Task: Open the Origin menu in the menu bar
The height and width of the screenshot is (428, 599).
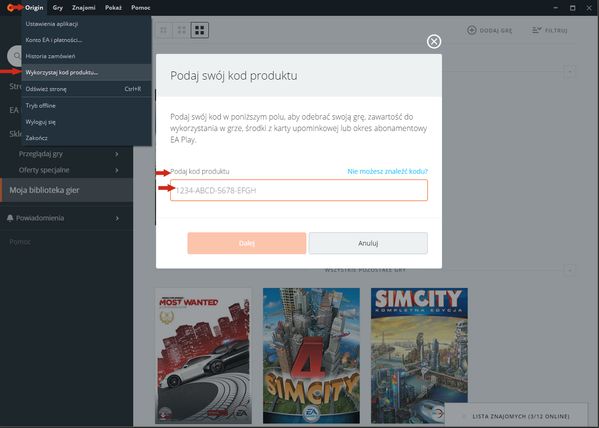Action: tap(34, 8)
